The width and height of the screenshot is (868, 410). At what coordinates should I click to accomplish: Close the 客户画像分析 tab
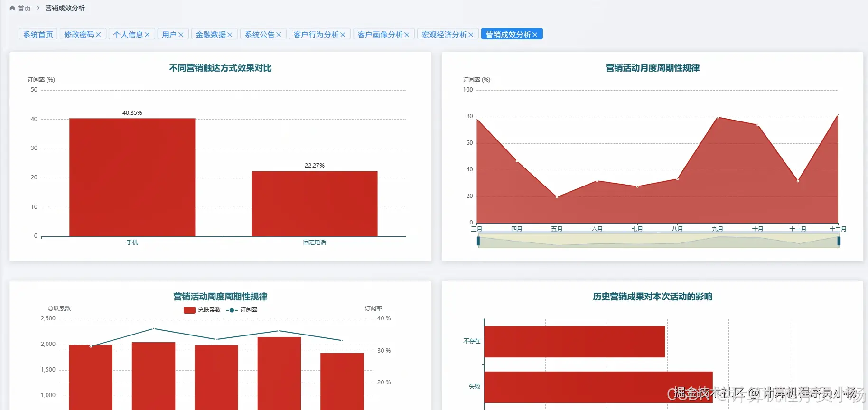pyautogui.click(x=407, y=35)
